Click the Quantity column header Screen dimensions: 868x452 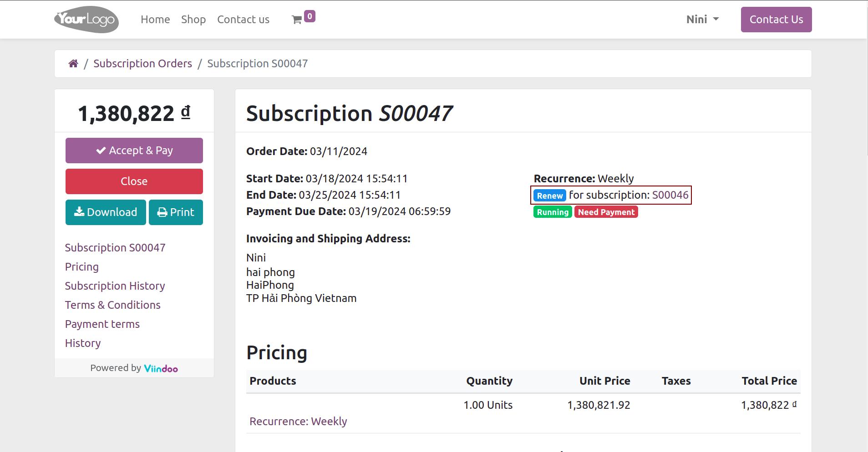489,381
